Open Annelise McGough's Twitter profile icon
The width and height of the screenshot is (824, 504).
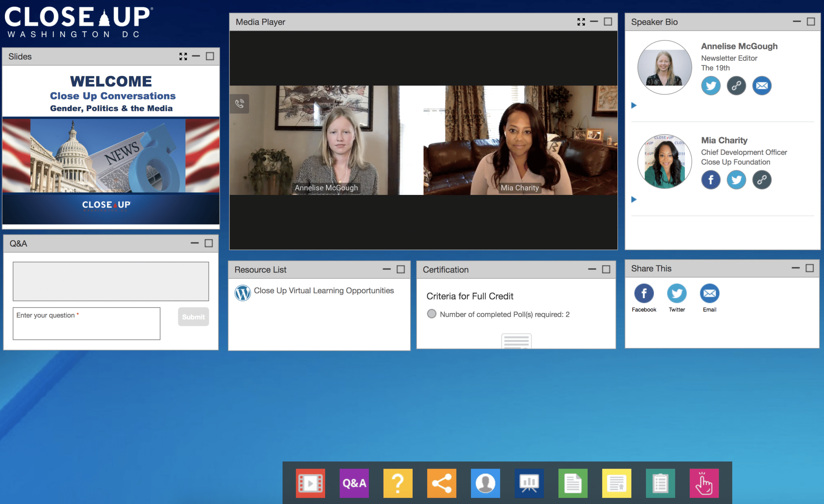point(711,86)
